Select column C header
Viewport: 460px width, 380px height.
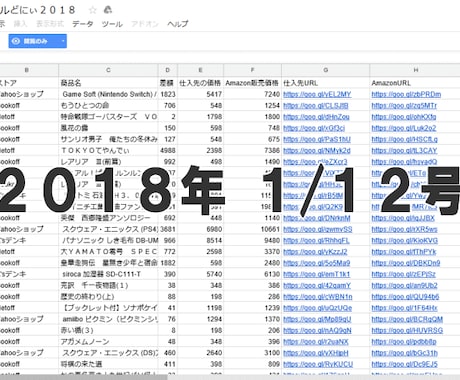[108, 70]
